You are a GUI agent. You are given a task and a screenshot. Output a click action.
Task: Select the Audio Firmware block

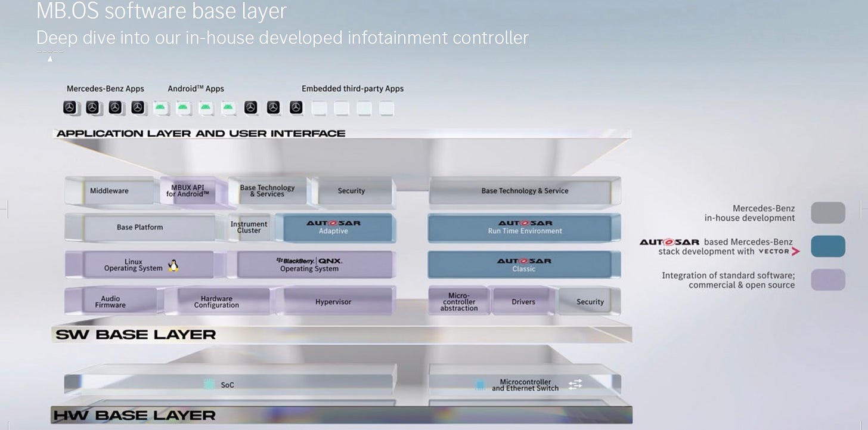[111, 302]
